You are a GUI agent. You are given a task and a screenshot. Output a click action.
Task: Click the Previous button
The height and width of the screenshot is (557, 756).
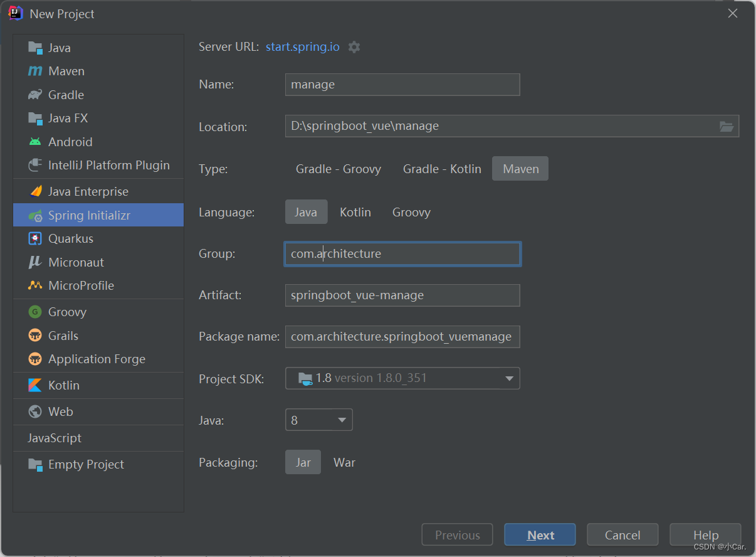point(457,535)
